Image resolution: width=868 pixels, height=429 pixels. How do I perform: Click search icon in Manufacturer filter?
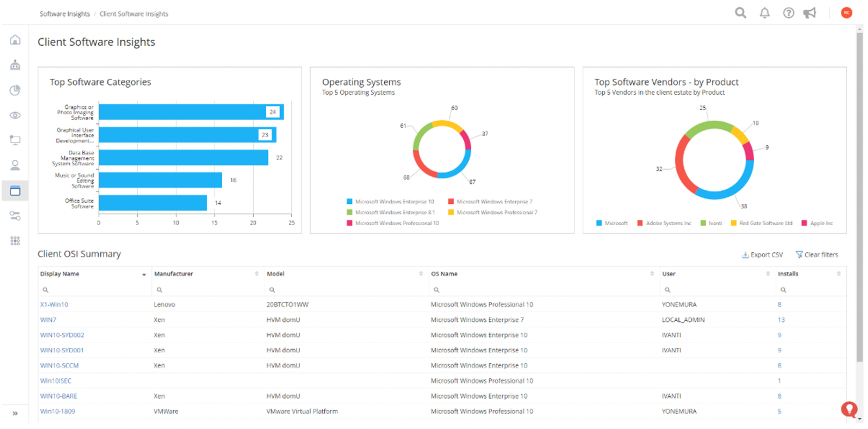(x=159, y=290)
